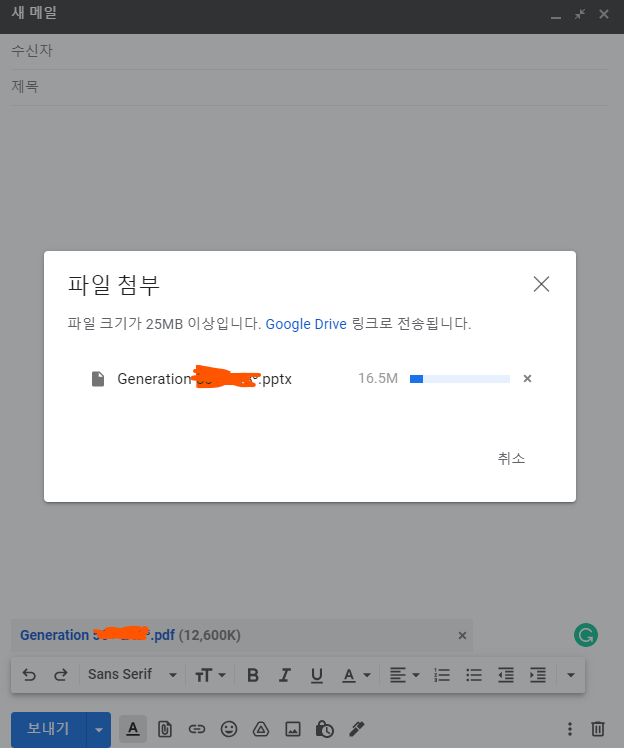The image size is (624, 748).
Task: Open the Sans Serif font dropdown
Action: (x=132, y=675)
